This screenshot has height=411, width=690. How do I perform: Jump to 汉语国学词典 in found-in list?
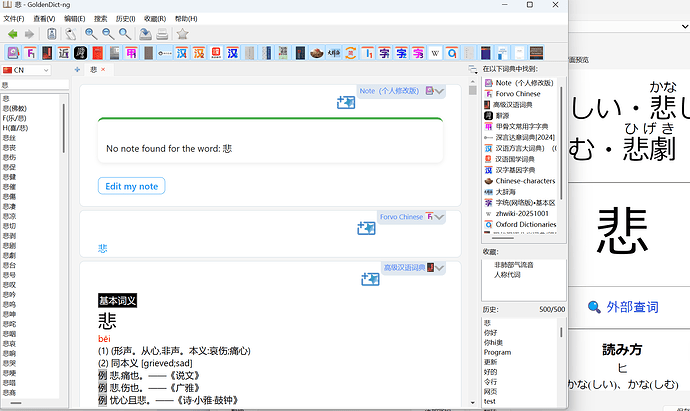515,159
